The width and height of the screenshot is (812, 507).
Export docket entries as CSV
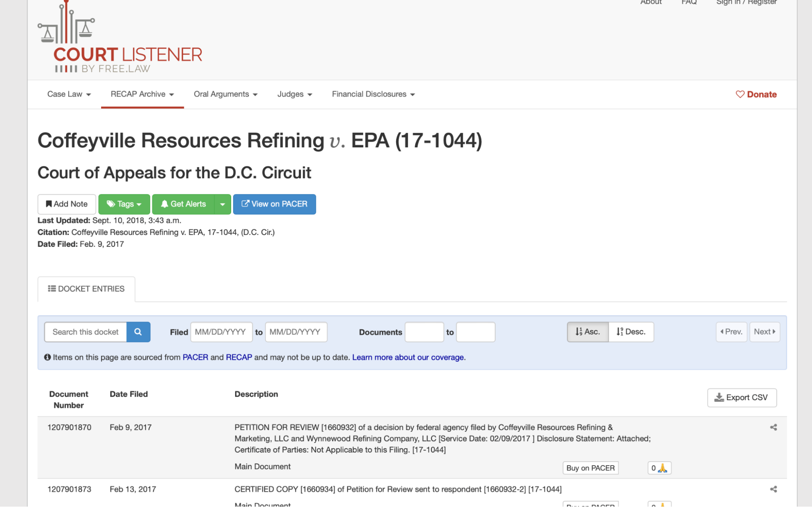point(741,397)
